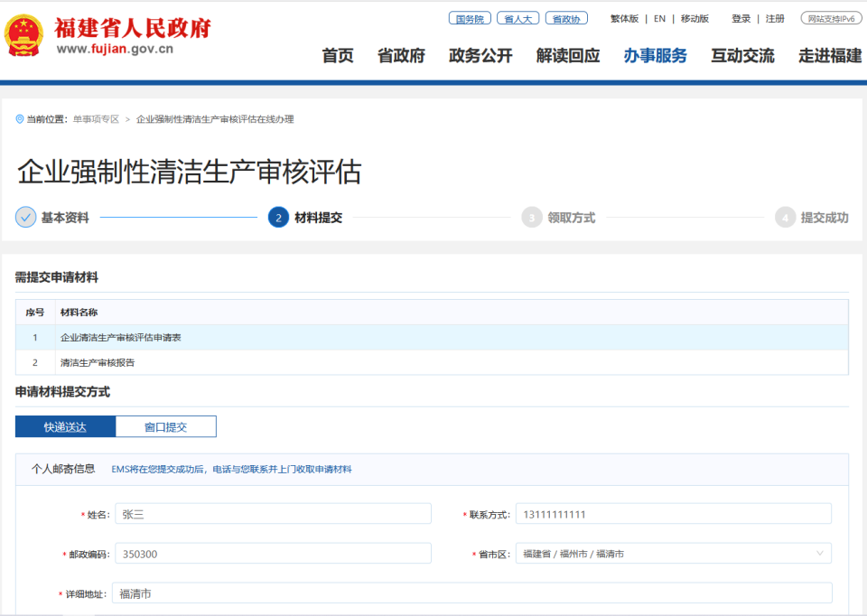Click the 国务院 link button

(470, 18)
